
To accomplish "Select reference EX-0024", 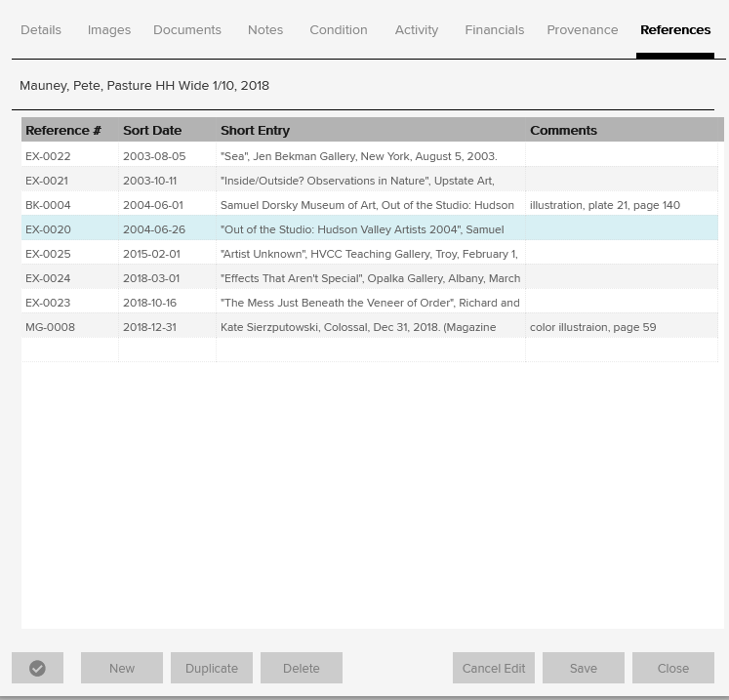I will (x=48, y=278).
